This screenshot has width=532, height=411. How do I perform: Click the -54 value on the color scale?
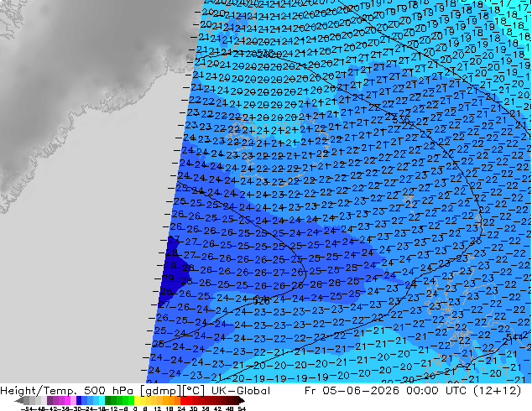pos(27,408)
